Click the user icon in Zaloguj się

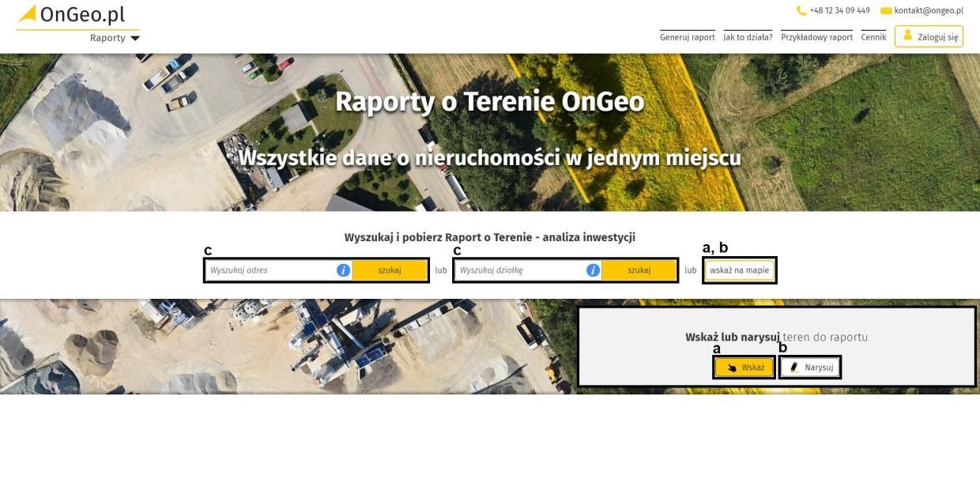[907, 36]
